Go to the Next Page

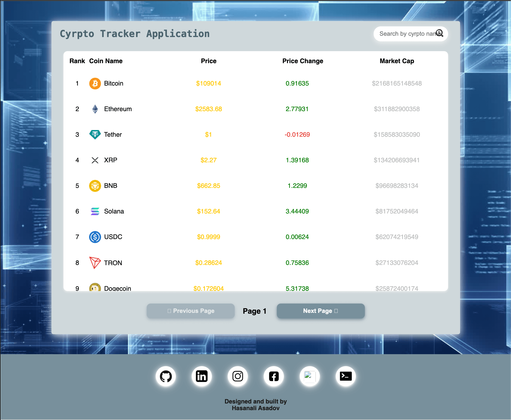321,311
